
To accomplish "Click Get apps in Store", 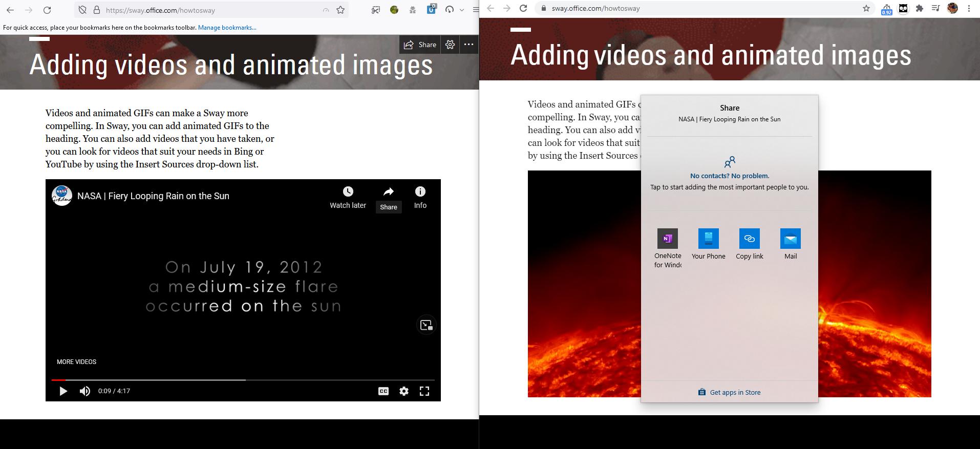I will (730, 392).
